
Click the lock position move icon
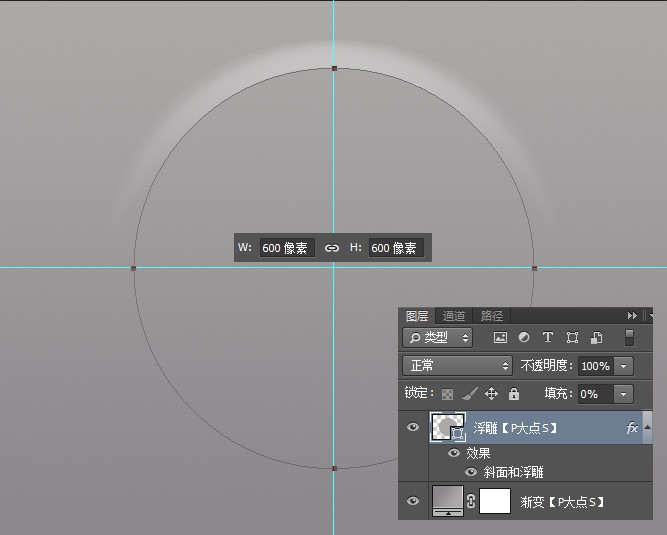pyautogui.click(x=491, y=394)
